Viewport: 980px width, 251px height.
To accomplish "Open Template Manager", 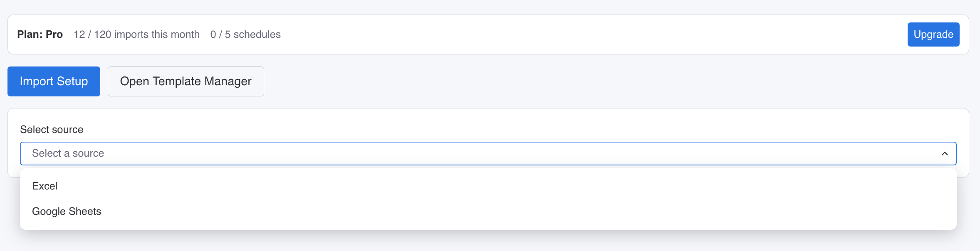I will pos(186,81).
